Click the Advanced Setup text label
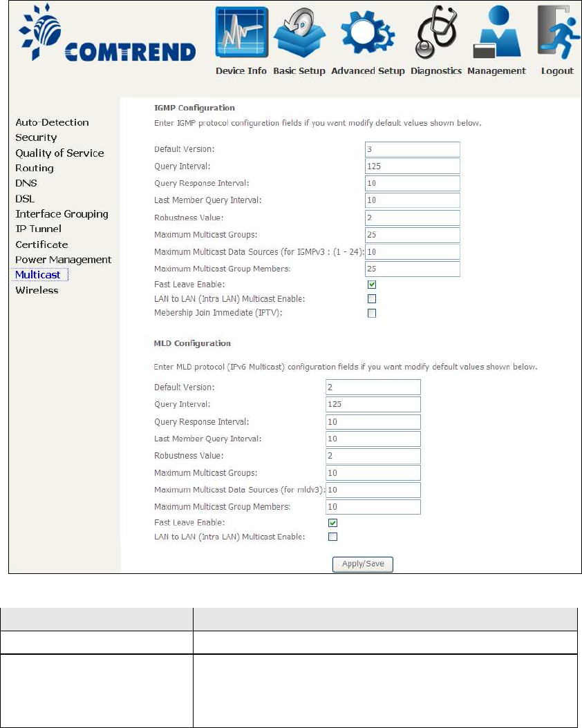 tap(368, 71)
